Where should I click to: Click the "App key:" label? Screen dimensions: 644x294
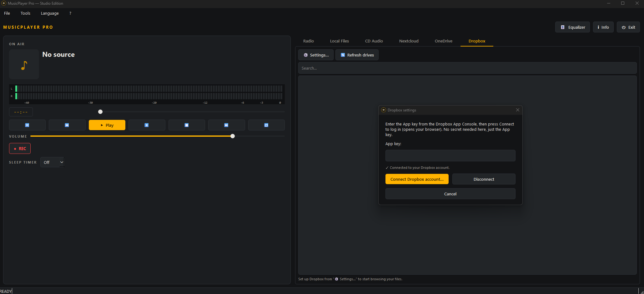(x=393, y=144)
